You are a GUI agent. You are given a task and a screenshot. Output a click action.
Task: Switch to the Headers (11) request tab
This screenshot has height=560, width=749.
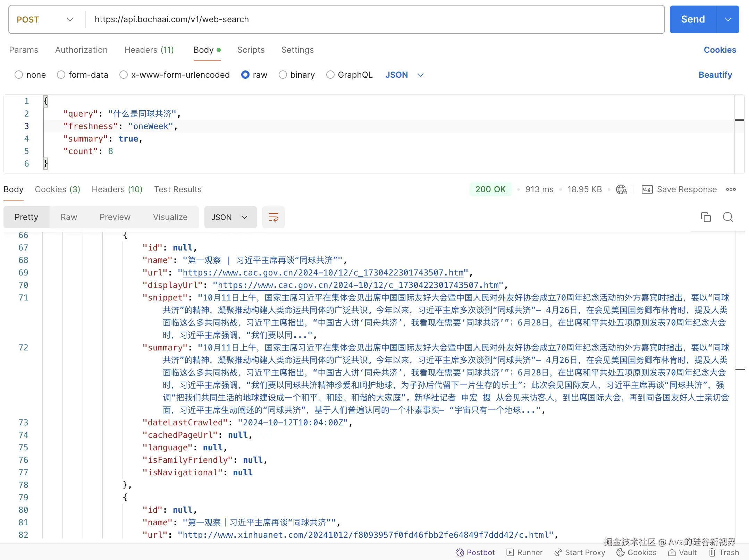pyautogui.click(x=149, y=50)
